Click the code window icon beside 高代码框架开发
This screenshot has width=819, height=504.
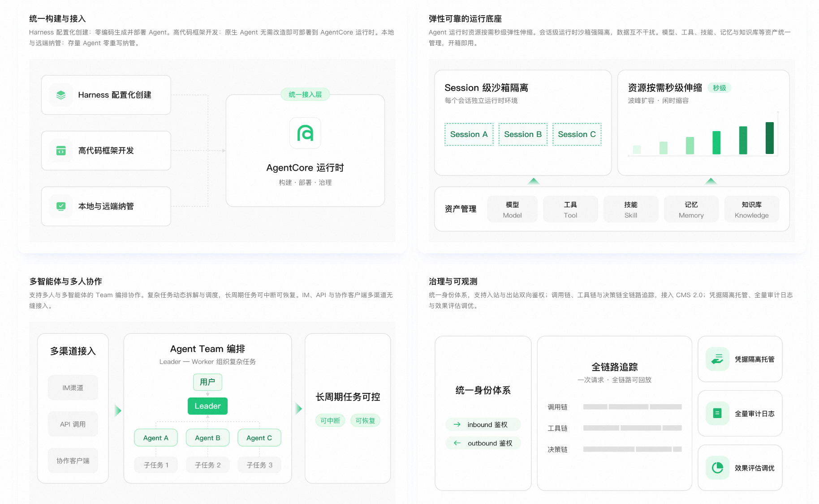pyautogui.click(x=61, y=151)
